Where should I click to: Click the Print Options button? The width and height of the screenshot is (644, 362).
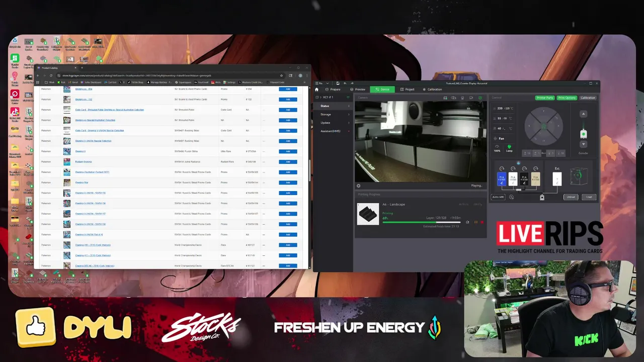coord(567,98)
